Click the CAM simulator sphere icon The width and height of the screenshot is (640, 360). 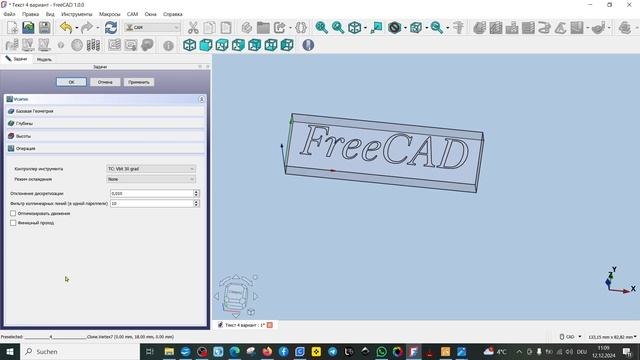(x=77, y=45)
